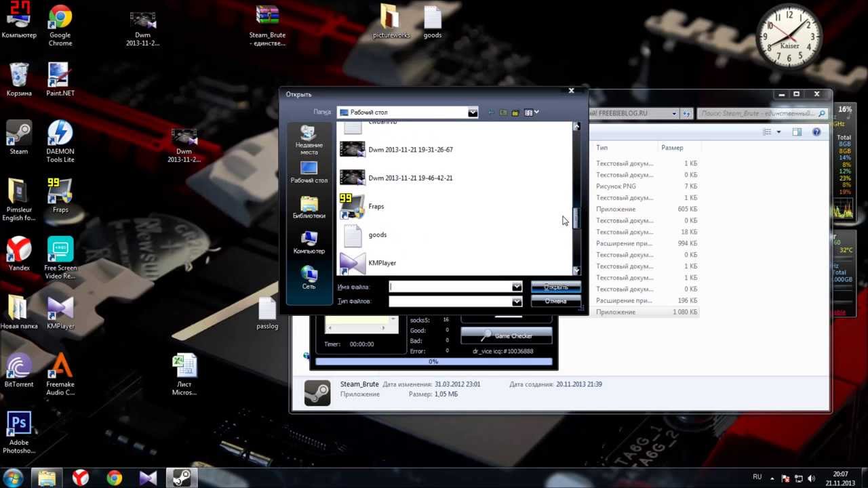This screenshot has width=868, height=488.
Task: Select the Excel sheet Лист Micros... icon
Action: click(184, 374)
